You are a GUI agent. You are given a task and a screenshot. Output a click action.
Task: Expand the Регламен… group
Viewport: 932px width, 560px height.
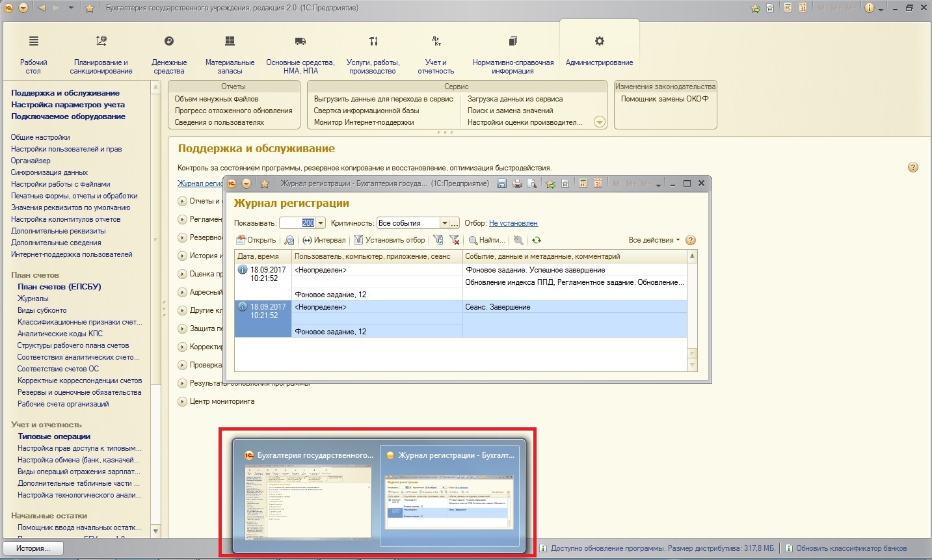pos(183,219)
